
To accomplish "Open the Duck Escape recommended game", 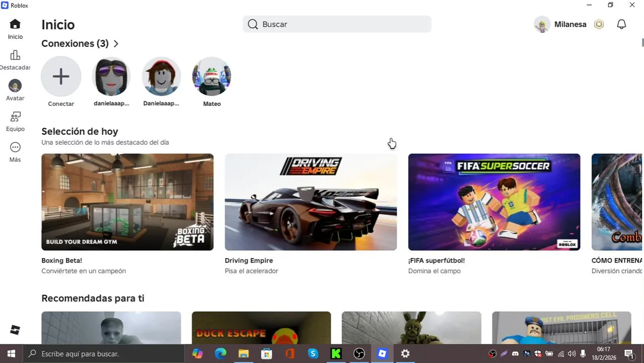I will [x=262, y=328].
